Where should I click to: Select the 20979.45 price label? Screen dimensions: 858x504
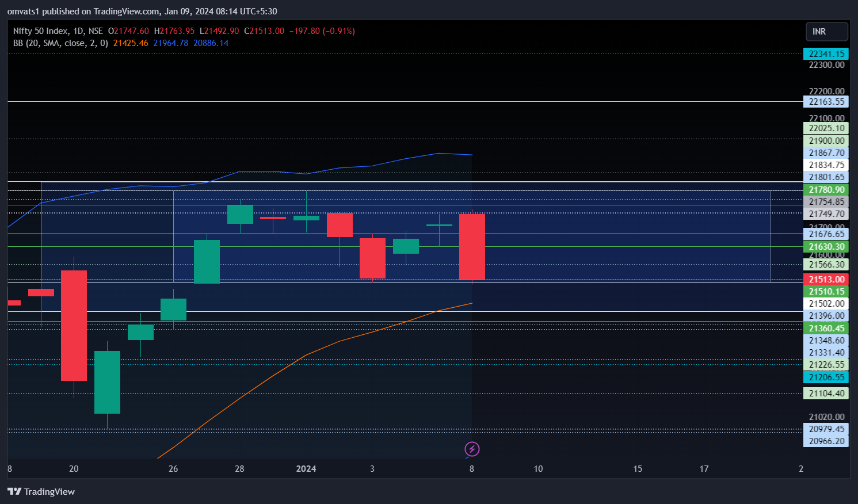[826, 429]
